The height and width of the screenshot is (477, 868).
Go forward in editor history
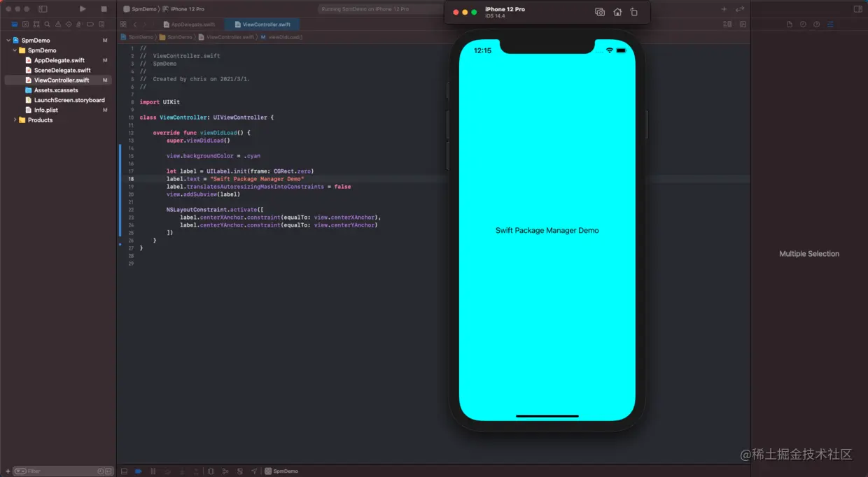(x=145, y=24)
